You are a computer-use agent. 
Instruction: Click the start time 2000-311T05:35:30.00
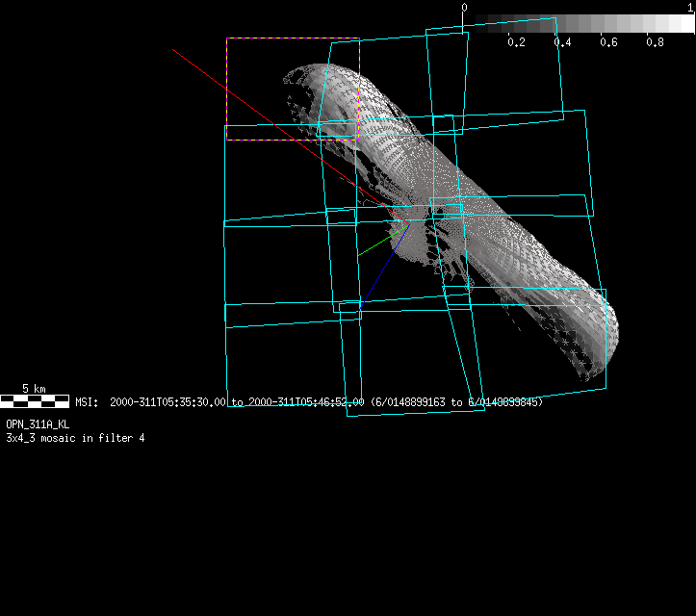click(168, 402)
